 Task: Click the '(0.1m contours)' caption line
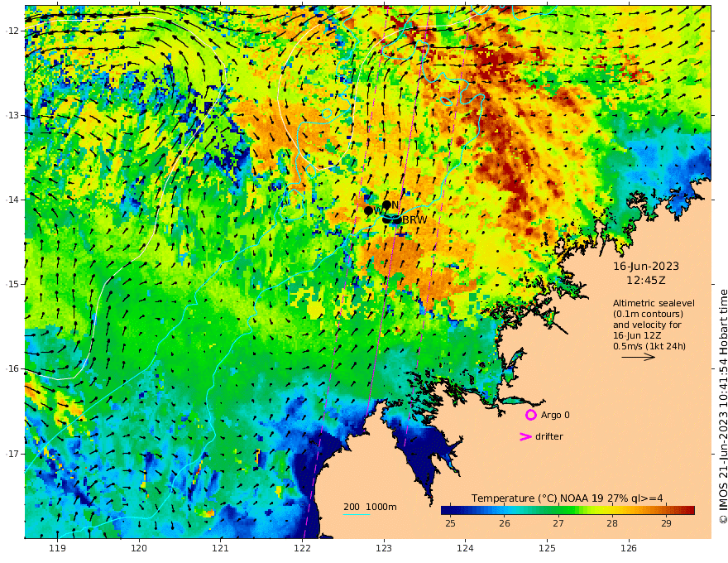648,314
